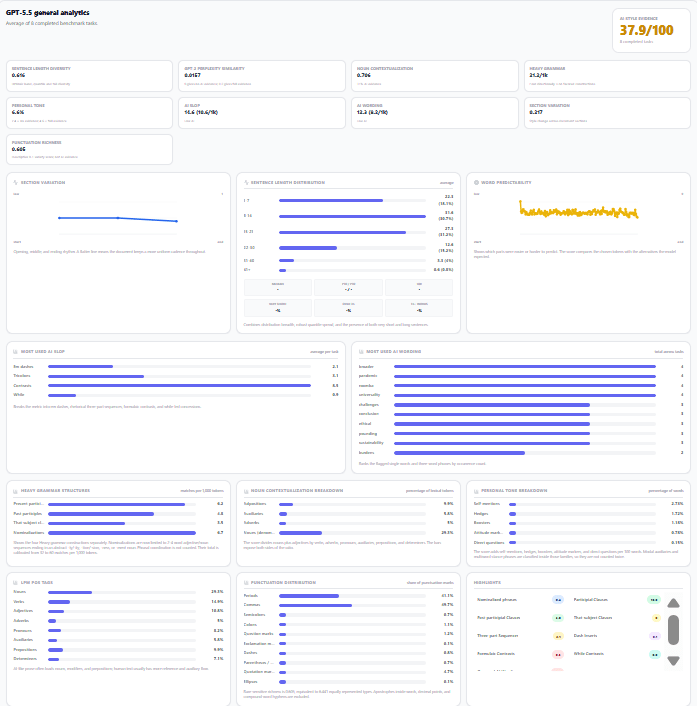Select the Participial Clauses green badge
Image resolution: width=697 pixels, height=706 pixels.
pos(654,600)
